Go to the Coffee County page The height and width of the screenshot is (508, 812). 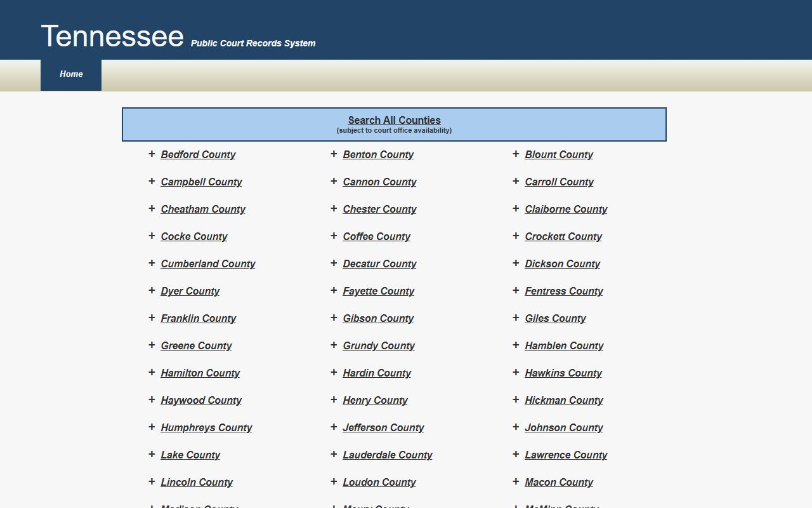pyautogui.click(x=376, y=237)
